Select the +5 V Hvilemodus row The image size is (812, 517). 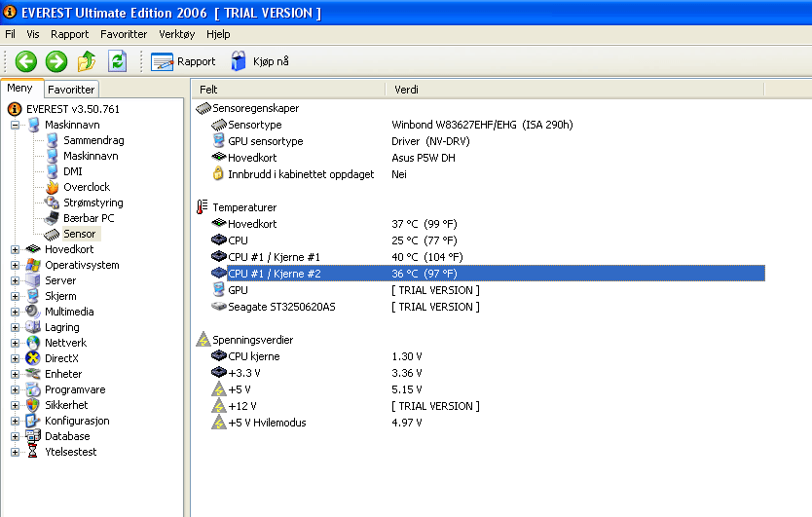tap(487, 424)
